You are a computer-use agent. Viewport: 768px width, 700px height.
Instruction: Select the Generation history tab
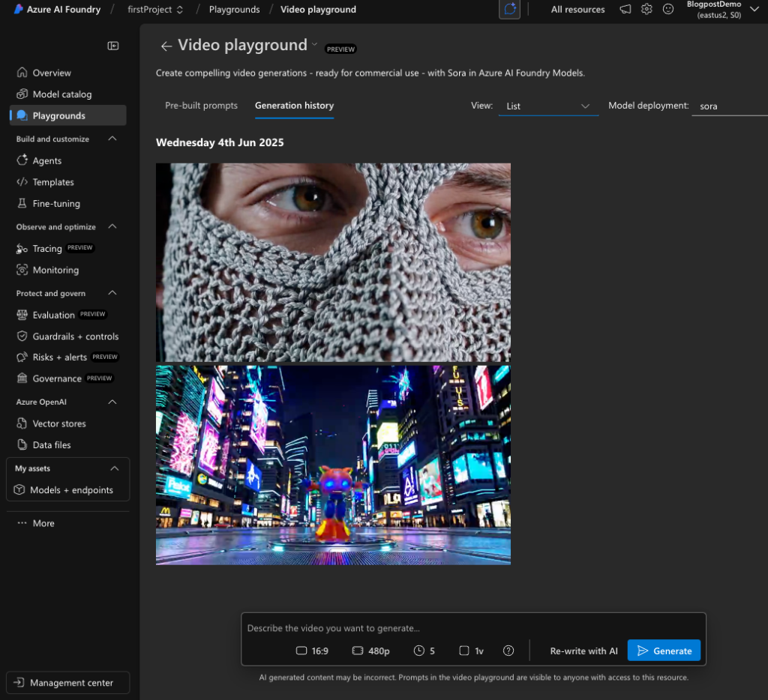[294, 106]
